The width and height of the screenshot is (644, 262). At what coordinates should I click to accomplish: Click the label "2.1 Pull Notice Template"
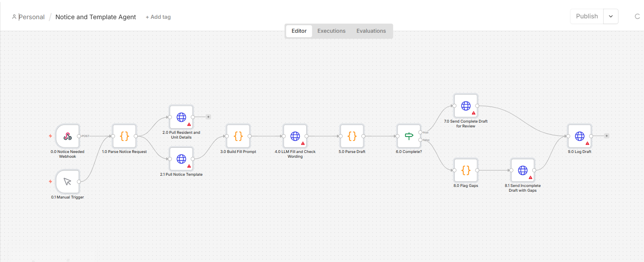click(181, 175)
